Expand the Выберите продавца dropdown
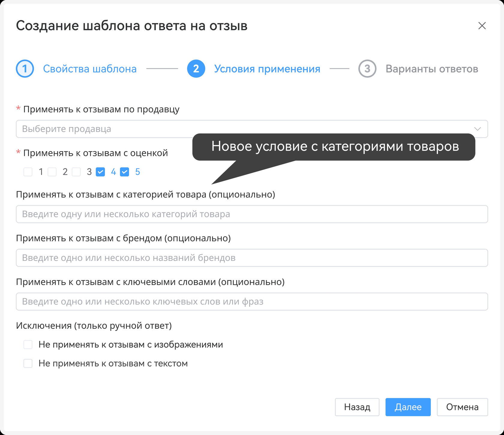Image resolution: width=504 pixels, height=435 pixels. [252, 129]
